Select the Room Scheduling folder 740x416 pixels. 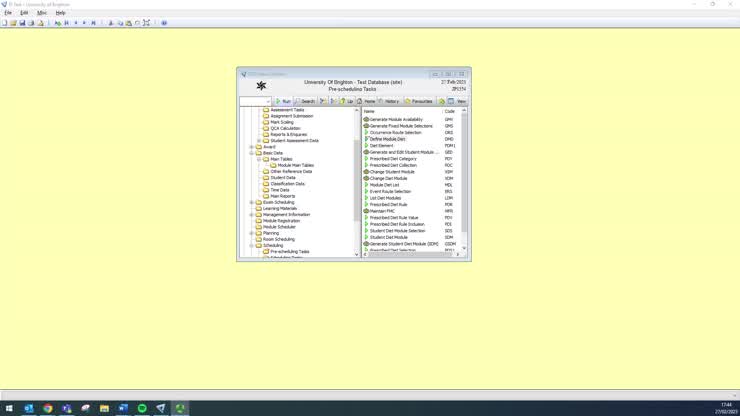[x=278, y=239]
